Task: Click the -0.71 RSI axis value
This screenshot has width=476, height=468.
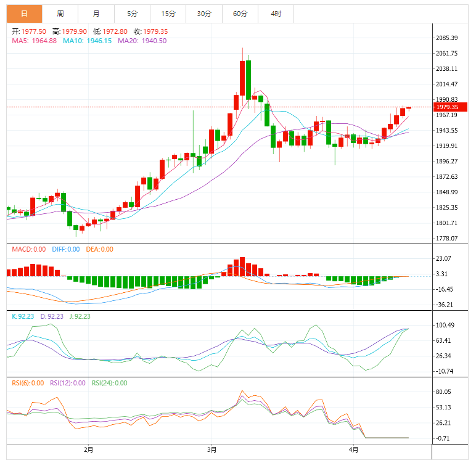Action: [x=443, y=438]
